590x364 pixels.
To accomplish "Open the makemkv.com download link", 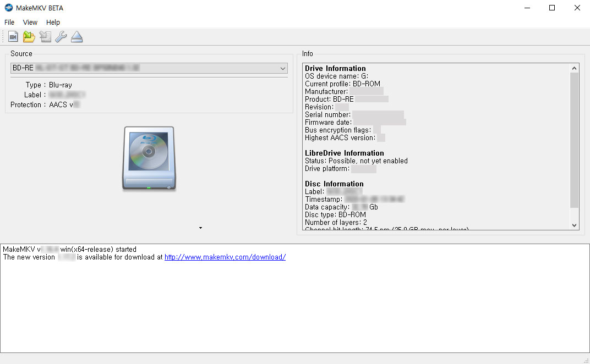I will tap(225, 257).
